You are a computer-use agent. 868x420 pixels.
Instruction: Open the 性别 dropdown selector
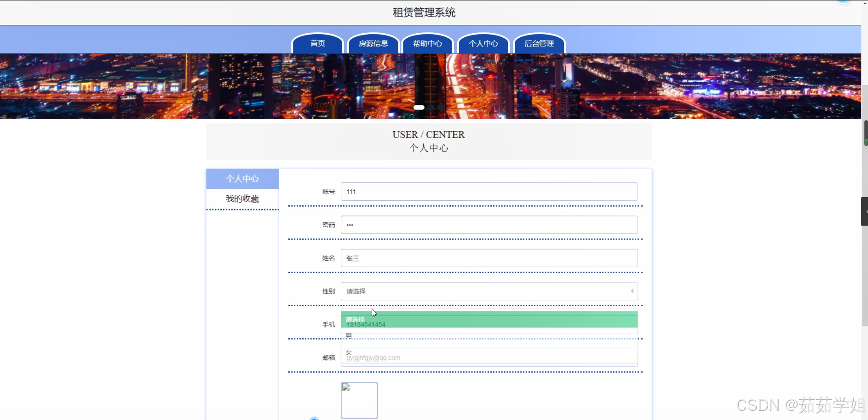[x=489, y=291]
